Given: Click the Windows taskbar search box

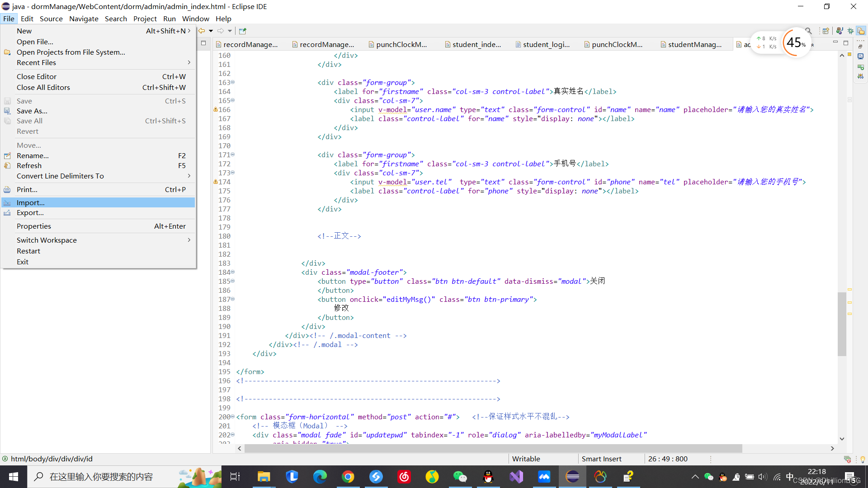Looking at the screenshot, I should [x=125, y=477].
